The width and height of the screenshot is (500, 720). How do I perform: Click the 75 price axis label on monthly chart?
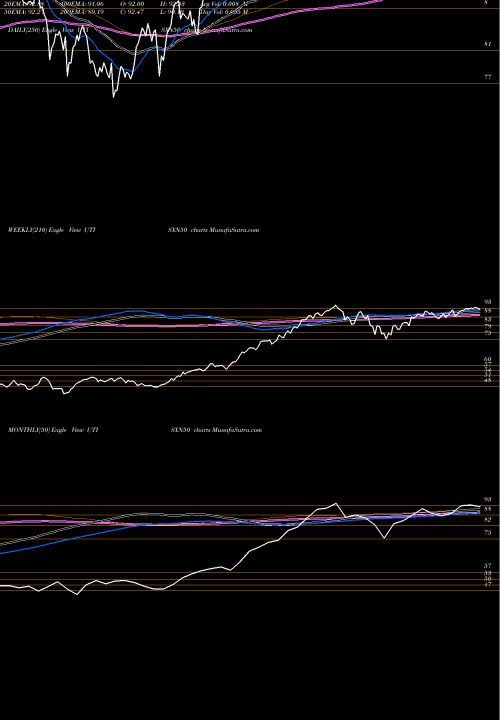(488, 532)
